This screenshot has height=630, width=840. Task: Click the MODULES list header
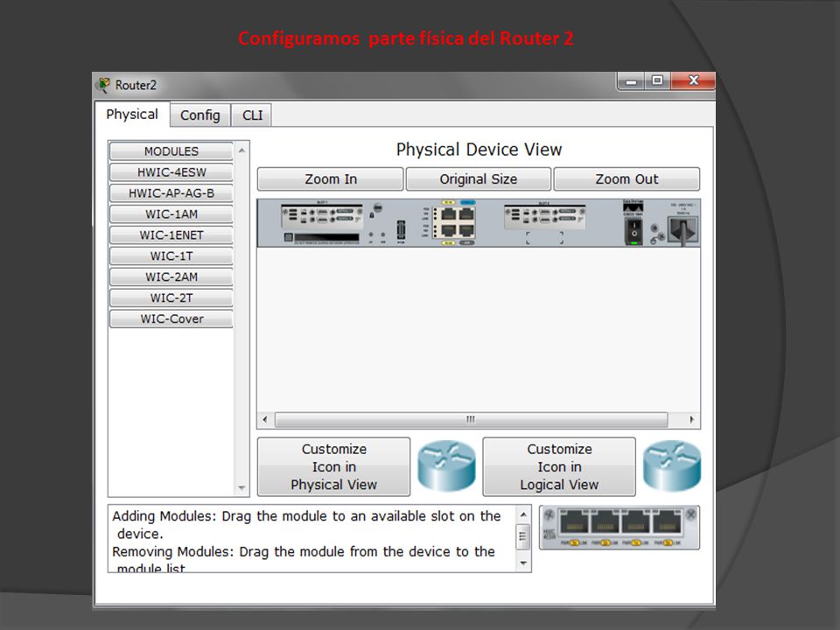click(171, 151)
